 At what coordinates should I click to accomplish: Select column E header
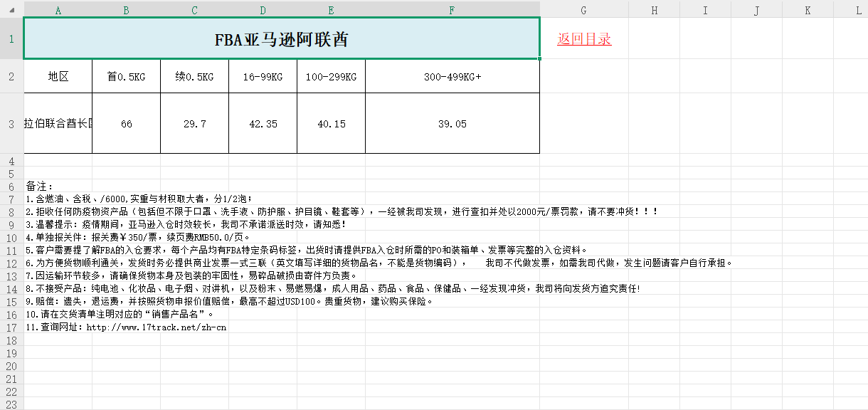coord(332,10)
